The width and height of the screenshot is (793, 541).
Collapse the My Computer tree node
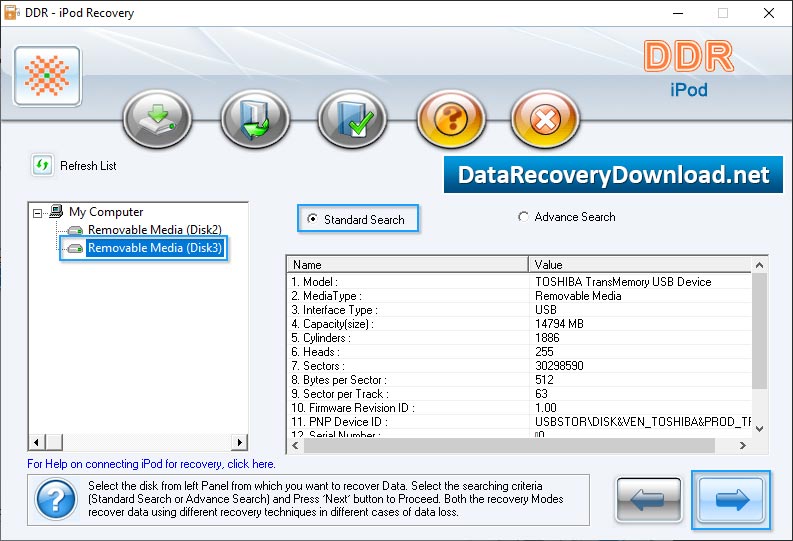[37, 213]
